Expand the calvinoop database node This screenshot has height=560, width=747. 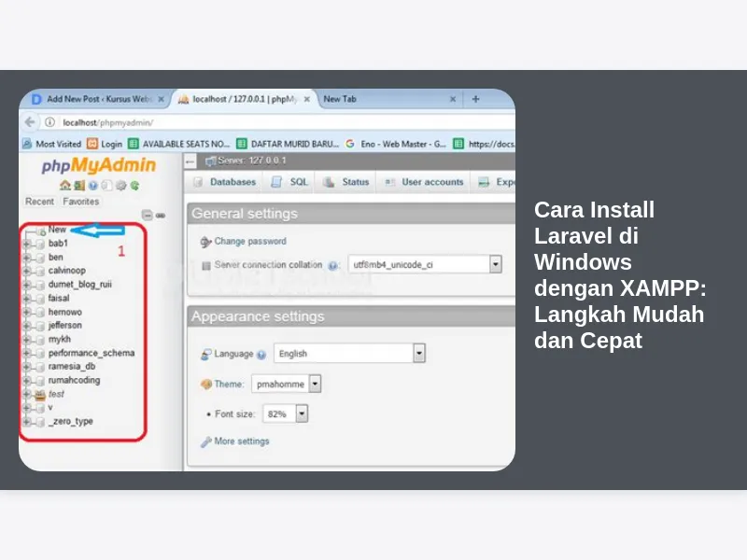(27, 271)
